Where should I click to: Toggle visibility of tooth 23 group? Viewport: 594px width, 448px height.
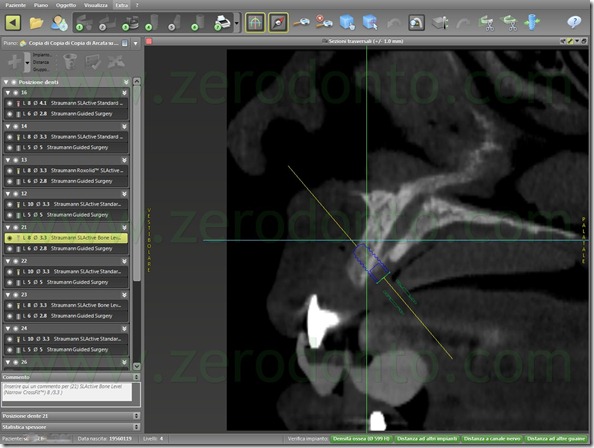click(16, 295)
